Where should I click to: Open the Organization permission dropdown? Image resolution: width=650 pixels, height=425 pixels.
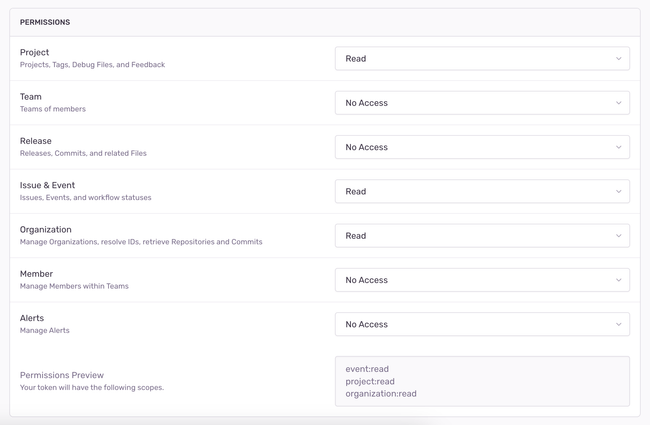pyautogui.click(x=481, y=236)
